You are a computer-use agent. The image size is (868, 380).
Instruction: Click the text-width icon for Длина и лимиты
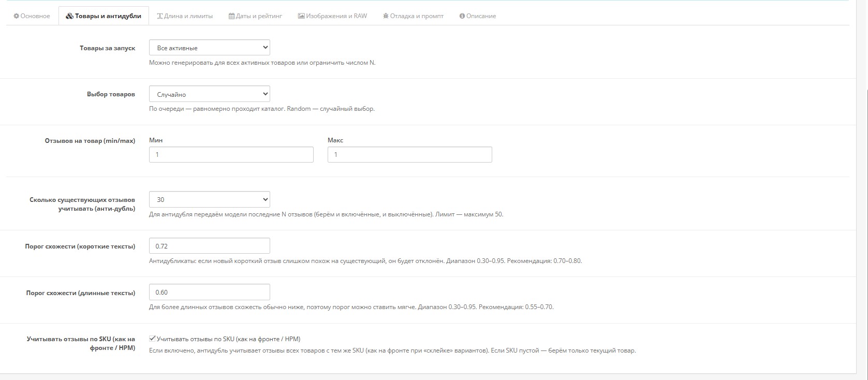[x=159, y=16]
